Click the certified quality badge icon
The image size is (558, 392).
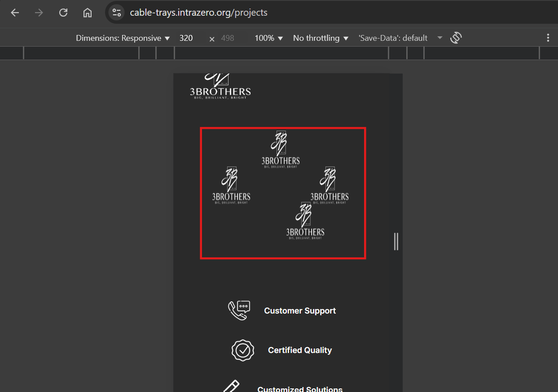tap(243, 350)
